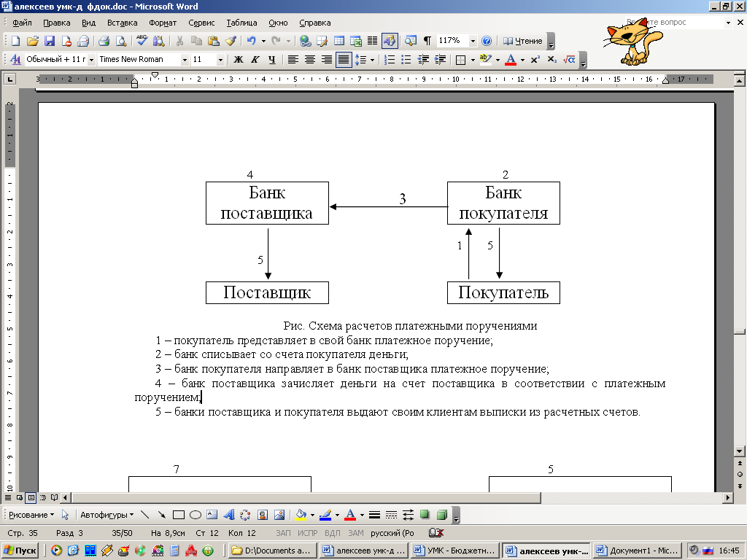747x560 pixels.
Task: Select the Arrow drawing tool
Action: (x=161, y=515)
